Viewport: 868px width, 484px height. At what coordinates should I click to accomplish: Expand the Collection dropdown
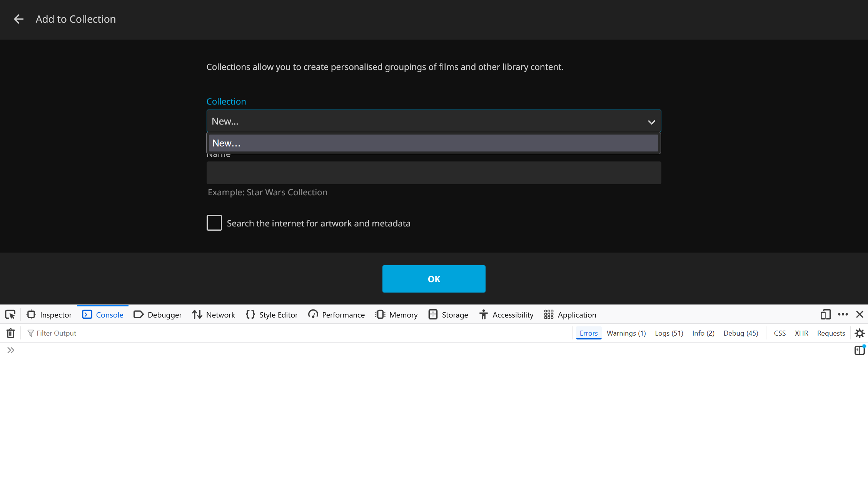pyautogui.click(x=434, y=121)
